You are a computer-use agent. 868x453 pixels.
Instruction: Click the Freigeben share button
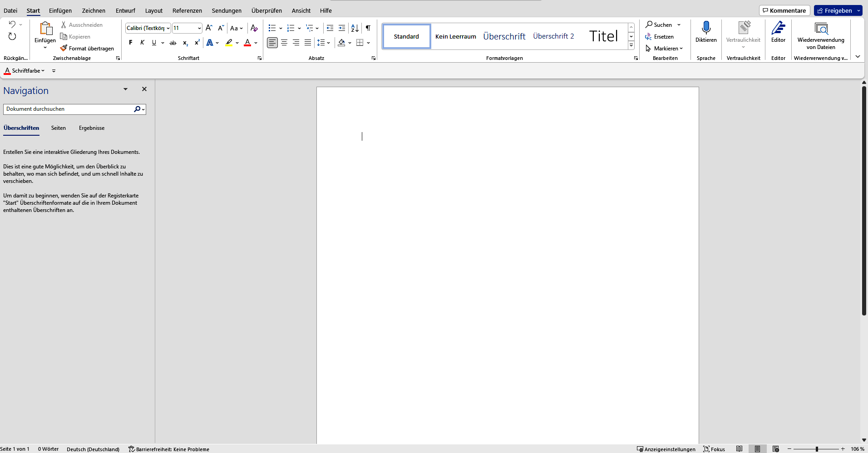click(x=834, y=10)
